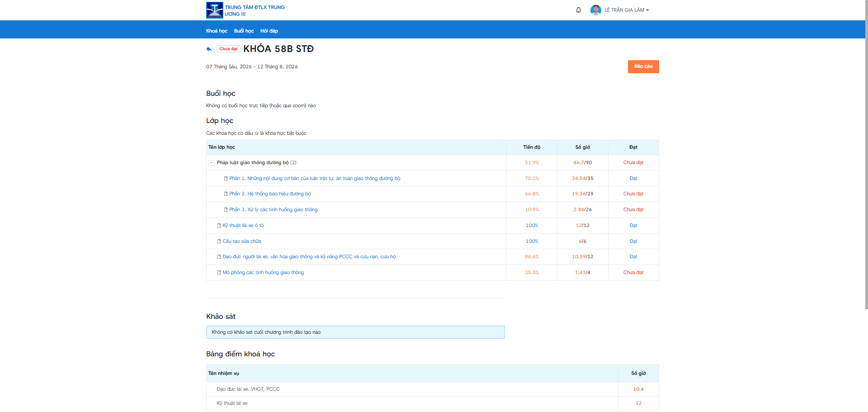The height and width of the screenshot is (412, 868).
Task: Open the Đạo đức người lái xe course link
Action: pos(309,257)
